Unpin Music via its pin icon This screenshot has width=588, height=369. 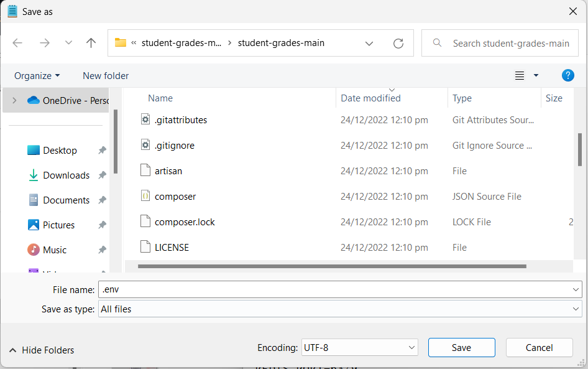click(x=102, y=250)
